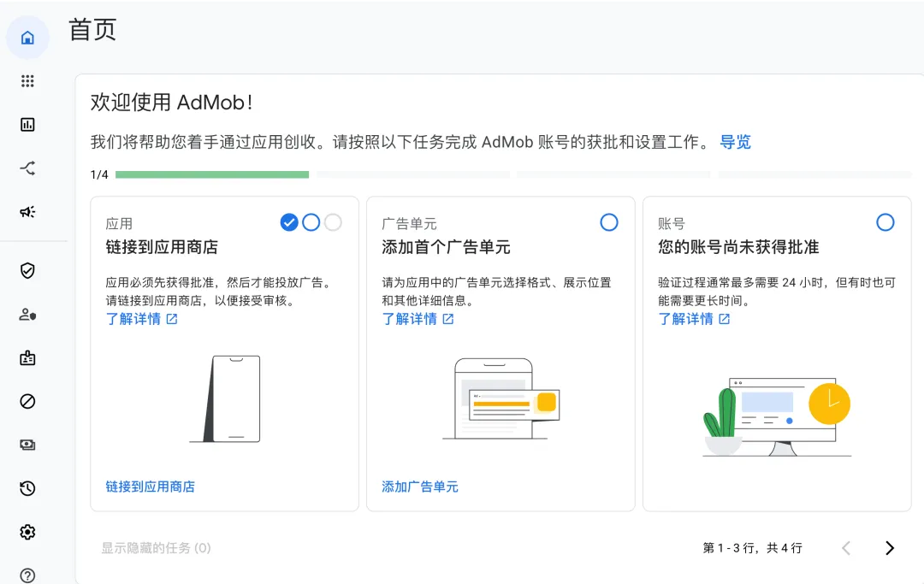This screenshot has width=924, height=584.
Task: Open the Reports bar chart icon
Action: 27,124
